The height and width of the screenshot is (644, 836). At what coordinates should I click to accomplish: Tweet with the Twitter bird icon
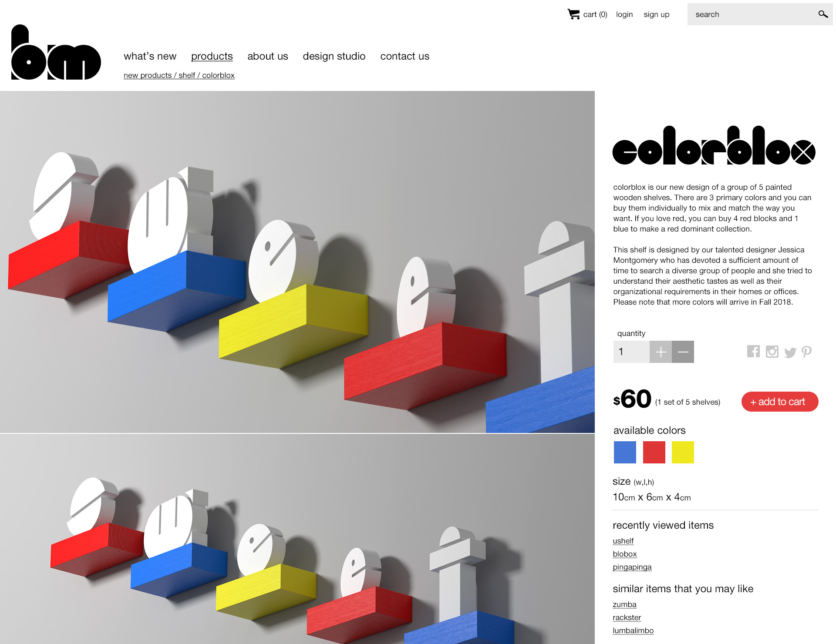point(790,352)
